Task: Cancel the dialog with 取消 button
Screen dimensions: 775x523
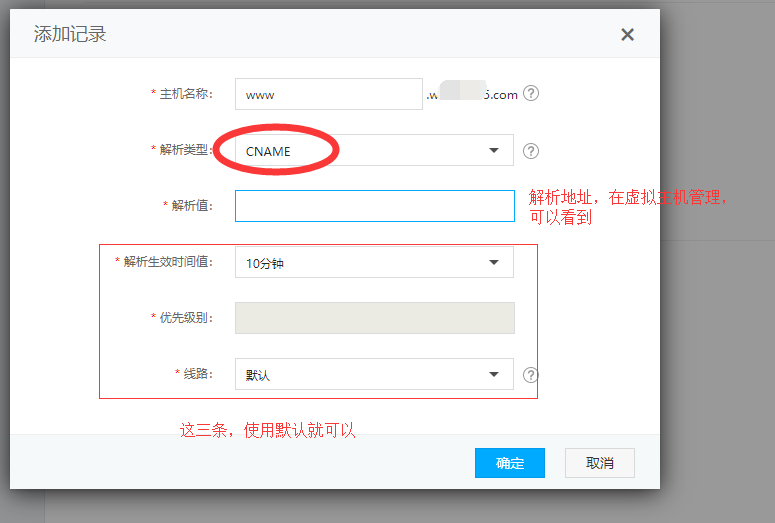Action: click(x=600, y=463)
